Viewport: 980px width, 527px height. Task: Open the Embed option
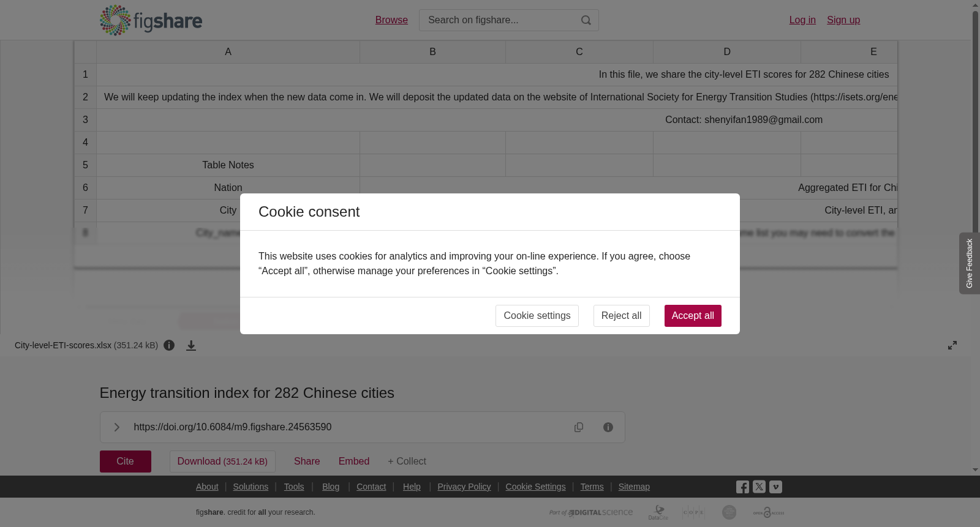354,462
